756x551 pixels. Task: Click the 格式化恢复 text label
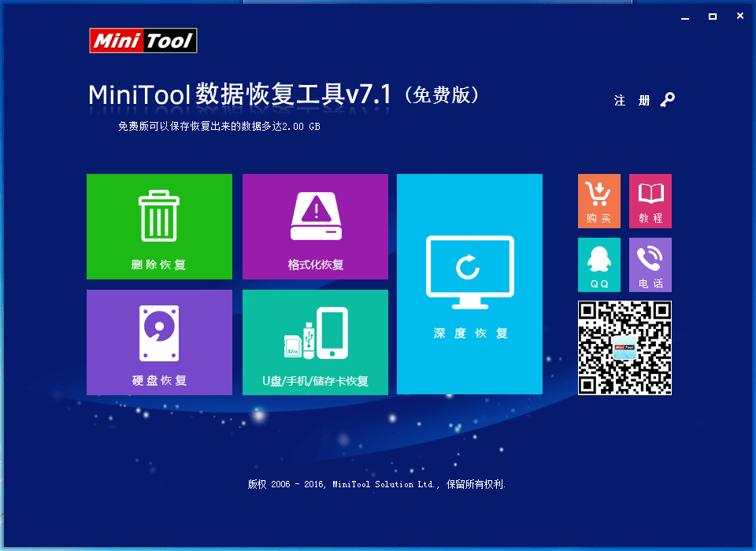tap(315, 265)
